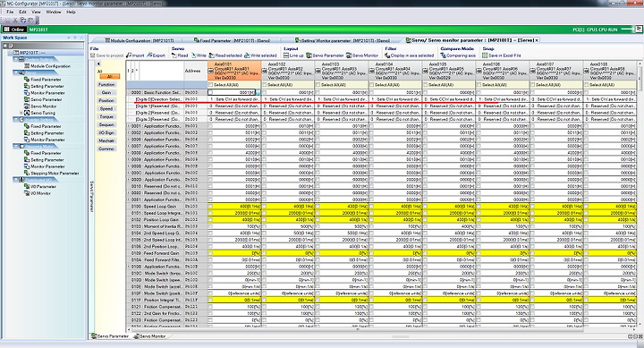This screenshot has width=644, height=348.
Task: Click the Line up layout icon
Action: click(286, 55)
